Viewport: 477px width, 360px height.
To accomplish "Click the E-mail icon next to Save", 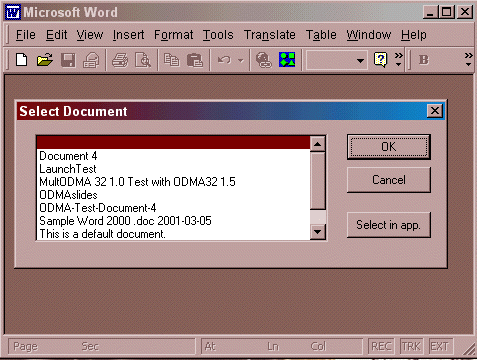I will click(x=91, y=60).
